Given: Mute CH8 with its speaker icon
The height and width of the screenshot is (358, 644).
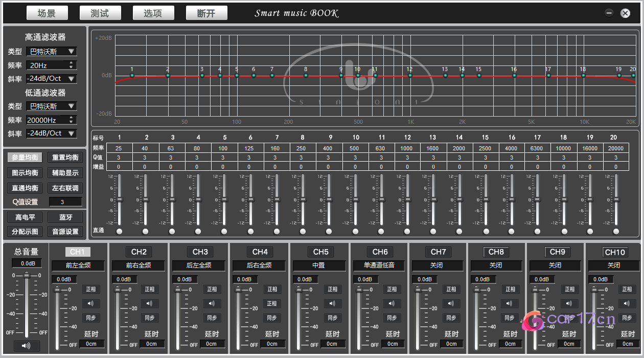Looking at the screenshot, I should pos(510,303).
